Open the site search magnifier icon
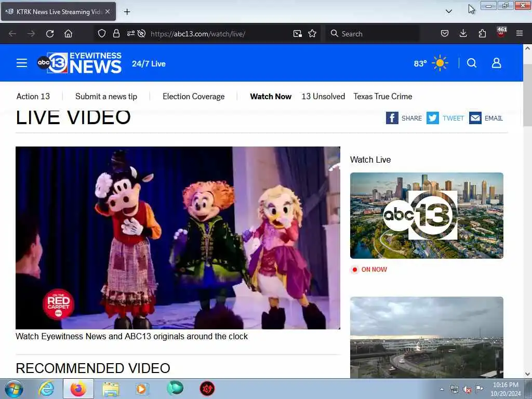 coord(472,63)
